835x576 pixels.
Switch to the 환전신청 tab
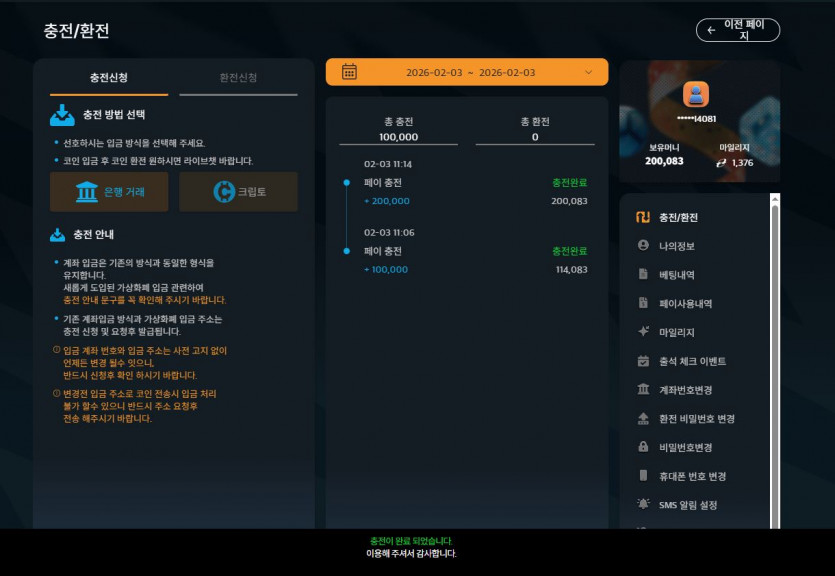[x=238, y=78]
